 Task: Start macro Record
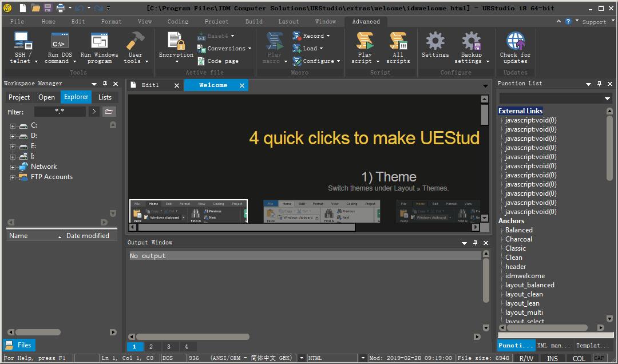tap(311, 36)
